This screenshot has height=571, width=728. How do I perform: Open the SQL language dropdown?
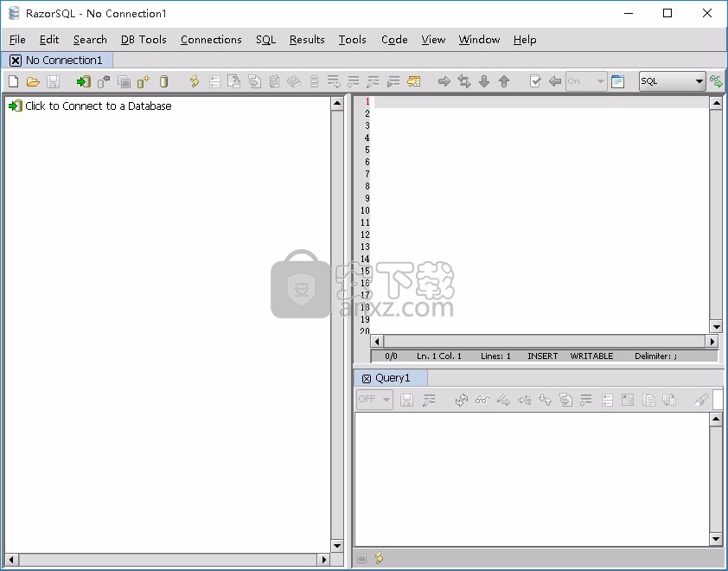[673, 81]
